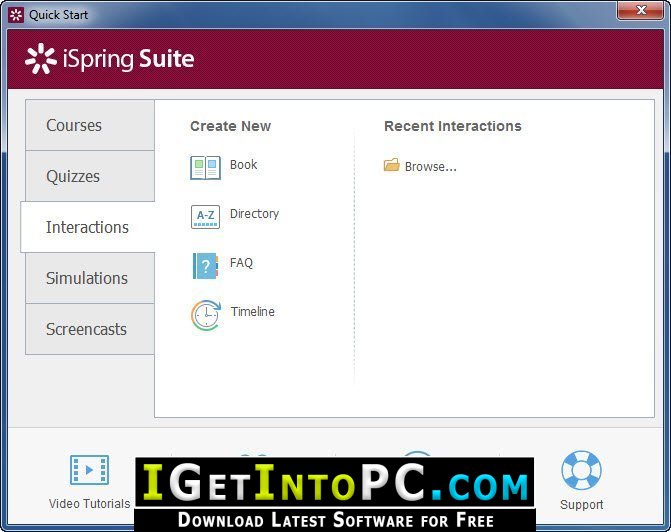Image resolution: width=671 pixels, height=532 pixels.
Task: Create a new Directory interaction
Action: pos(255,214)
